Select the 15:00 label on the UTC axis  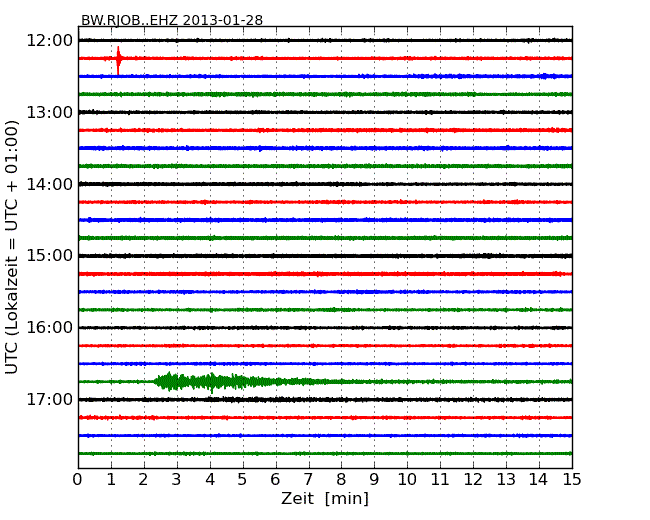pyautogui.click(x=49, y=256)
